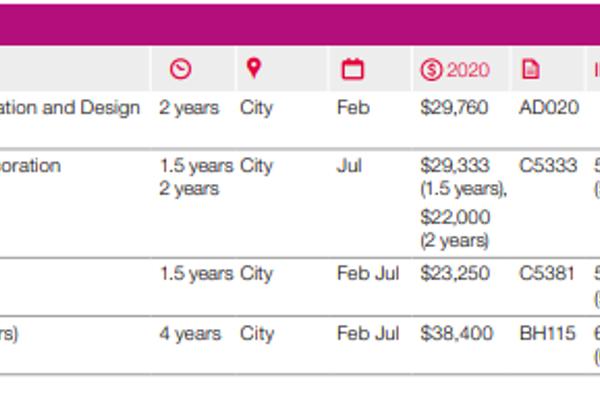Image resolution: width=600 pixels, height=400 pixels.
Task: Click the Jul intake cell
Action: [x=349, y=166]
